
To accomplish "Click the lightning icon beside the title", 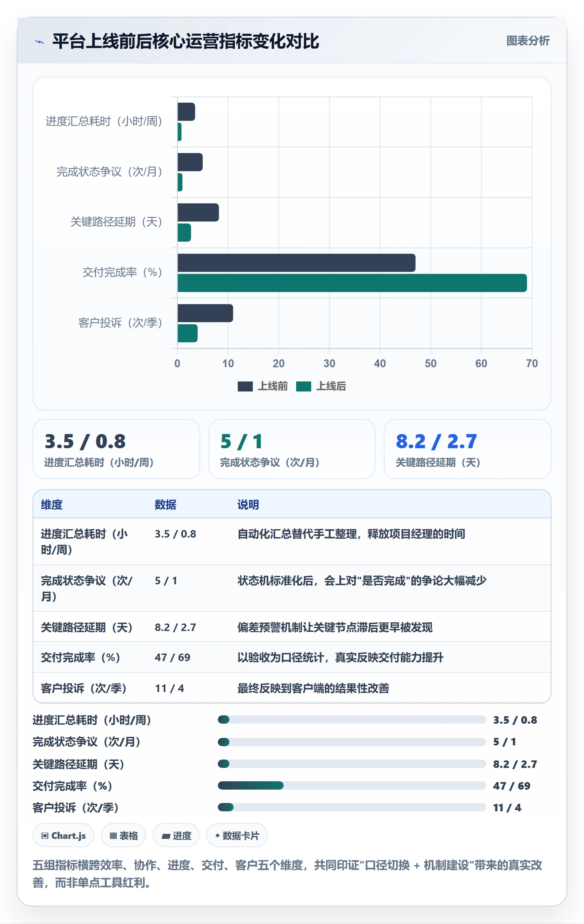I will coord(40,41).
